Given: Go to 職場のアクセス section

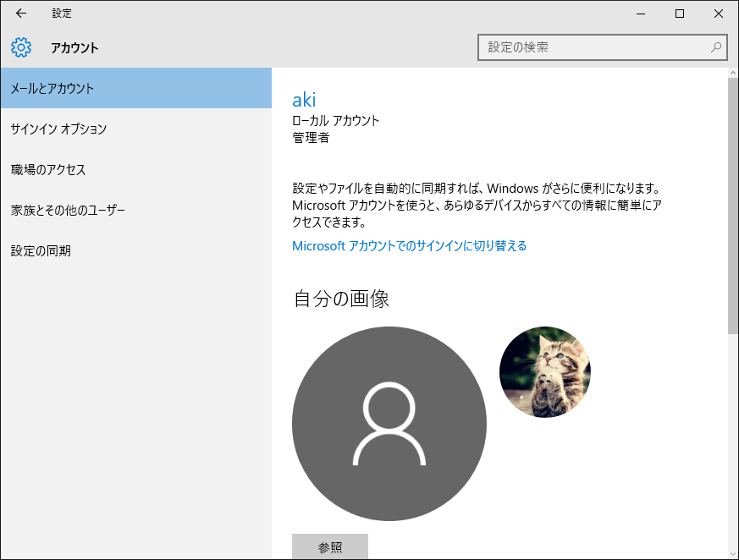Looking at the screenshot, I should tap(135, 169).
